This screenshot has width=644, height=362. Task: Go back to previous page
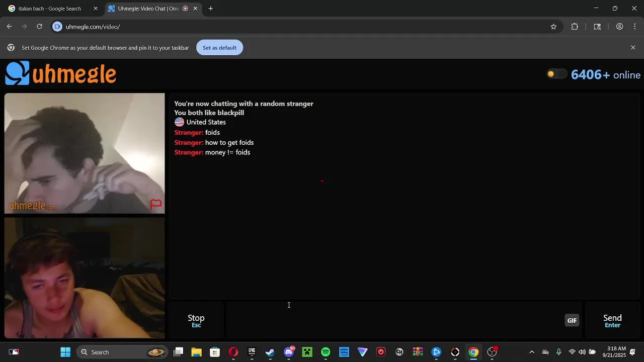pos(9,27)
